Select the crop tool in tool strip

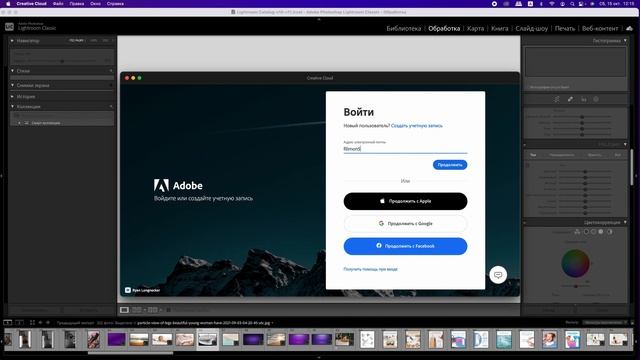[557, 99]
